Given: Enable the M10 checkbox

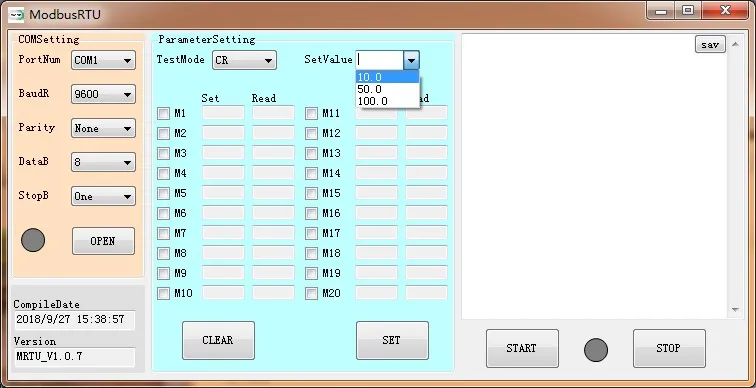Looking at the screenshot, I should [163, 294].
